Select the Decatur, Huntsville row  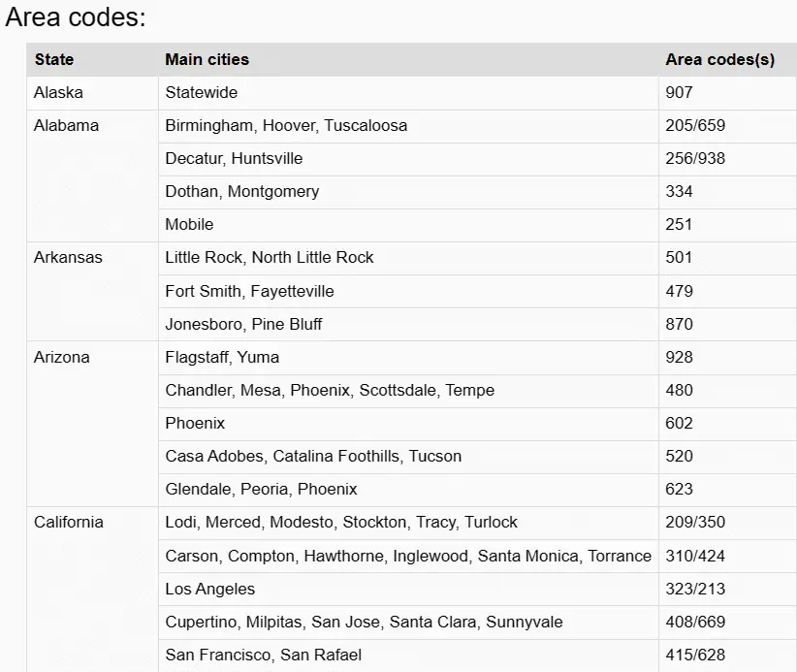(x=477, y=159)
